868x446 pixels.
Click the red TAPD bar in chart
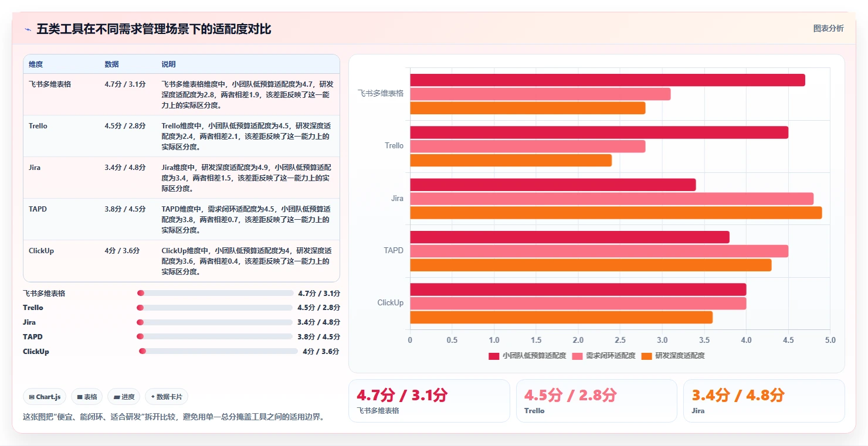tap(569, 237)
